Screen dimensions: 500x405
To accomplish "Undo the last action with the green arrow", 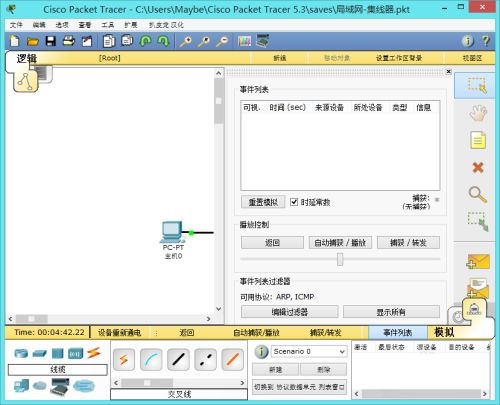I will 145,41.
